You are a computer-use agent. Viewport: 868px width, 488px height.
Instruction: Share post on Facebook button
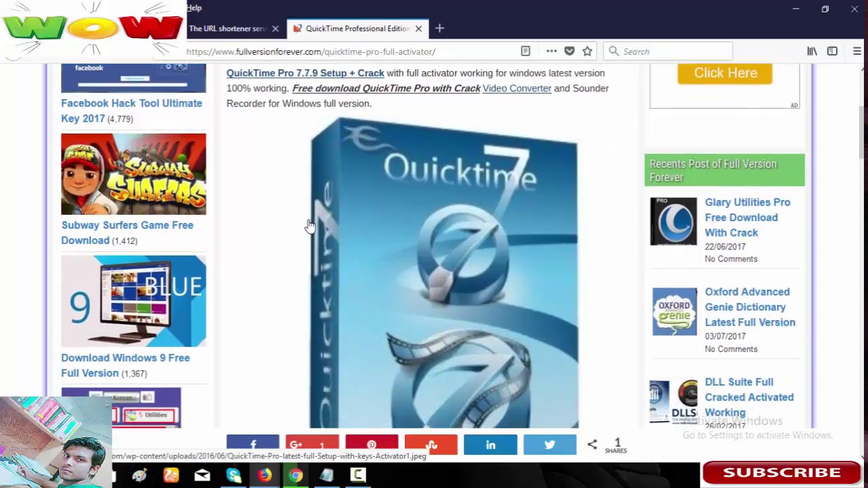coord(253,445)
